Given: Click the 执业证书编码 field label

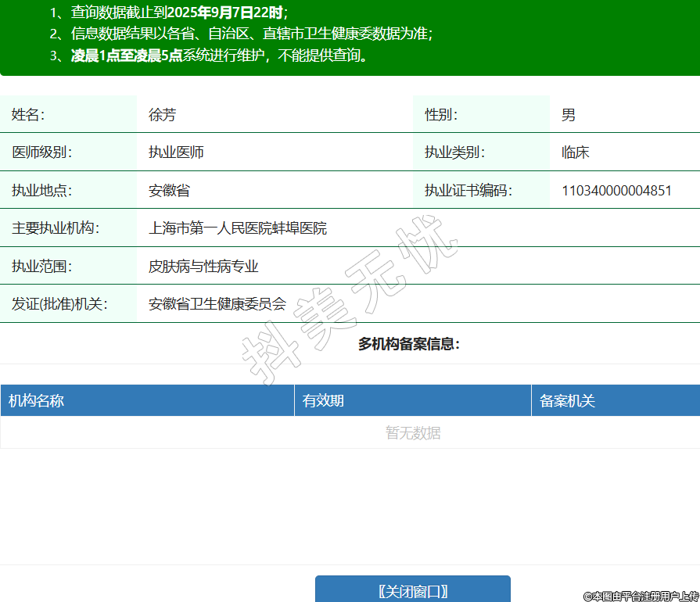Looking at the screenshot, I should 468,191.
